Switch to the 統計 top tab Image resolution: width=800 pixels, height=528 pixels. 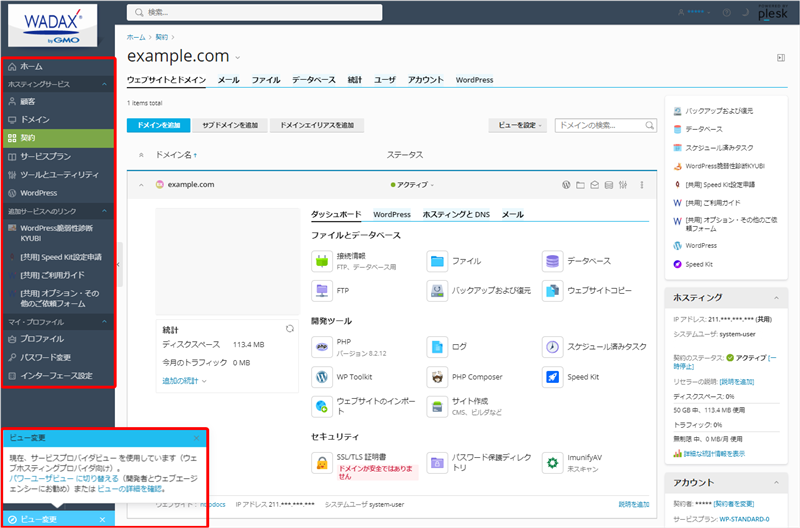pos(355,80)
